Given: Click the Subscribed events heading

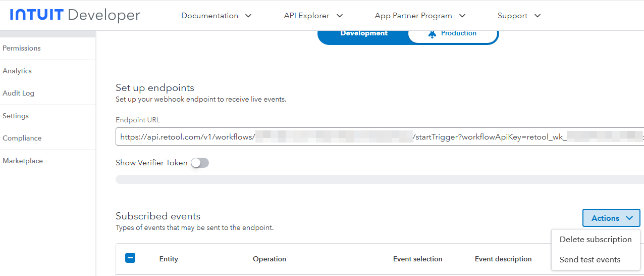Looking at the screenshot, I should click(158, 216).
